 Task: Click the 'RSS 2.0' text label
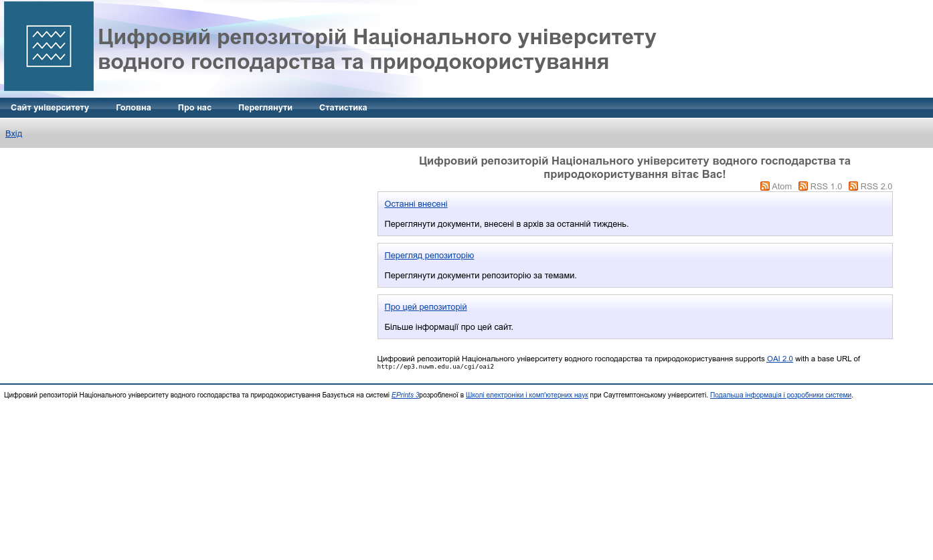click(876, 186)
